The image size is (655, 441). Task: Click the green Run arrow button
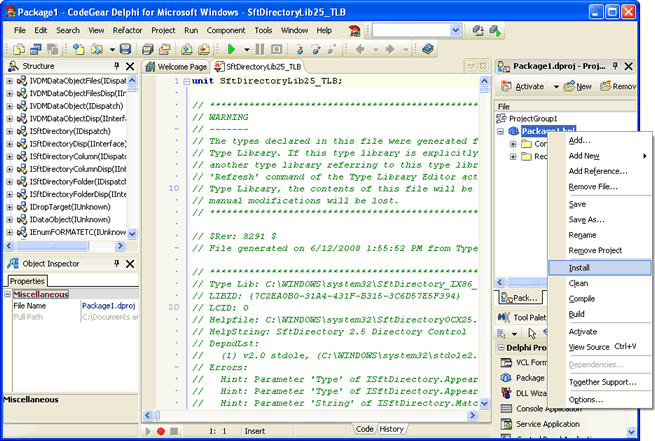pyautogui.click(x=231, y=49)
